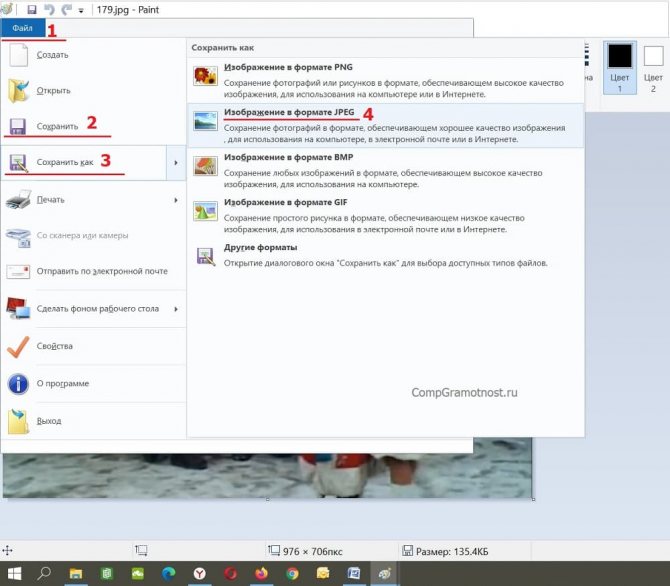Open the Customize Quick Access Toolbar dropdown
Viewport: 670px width, 586px height.
click(x=81, y=11)
